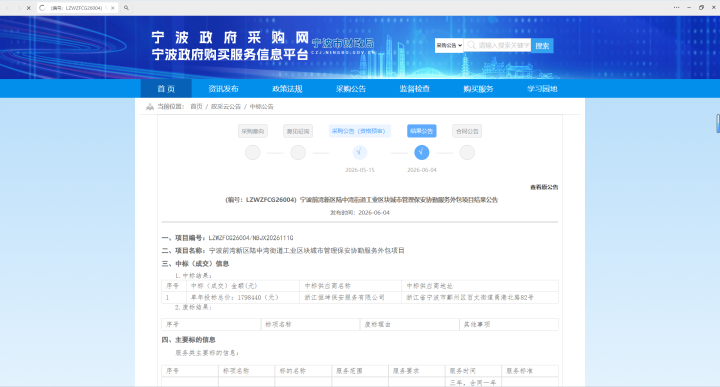Viewport: 720px width, 387px height.
Task: Select the LZWZFCG26004 browser tab
Action: pyautogui.click(x=77, y=8)
